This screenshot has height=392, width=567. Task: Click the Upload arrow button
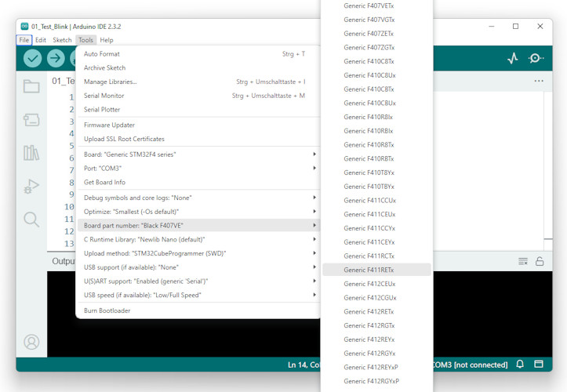point(56,58)
